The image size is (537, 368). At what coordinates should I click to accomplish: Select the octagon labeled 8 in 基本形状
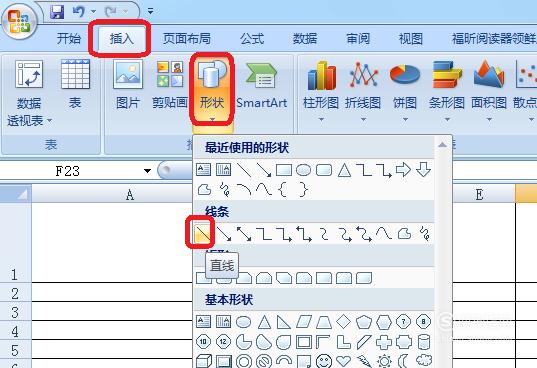pyautogui.click(x=424, y=322)
